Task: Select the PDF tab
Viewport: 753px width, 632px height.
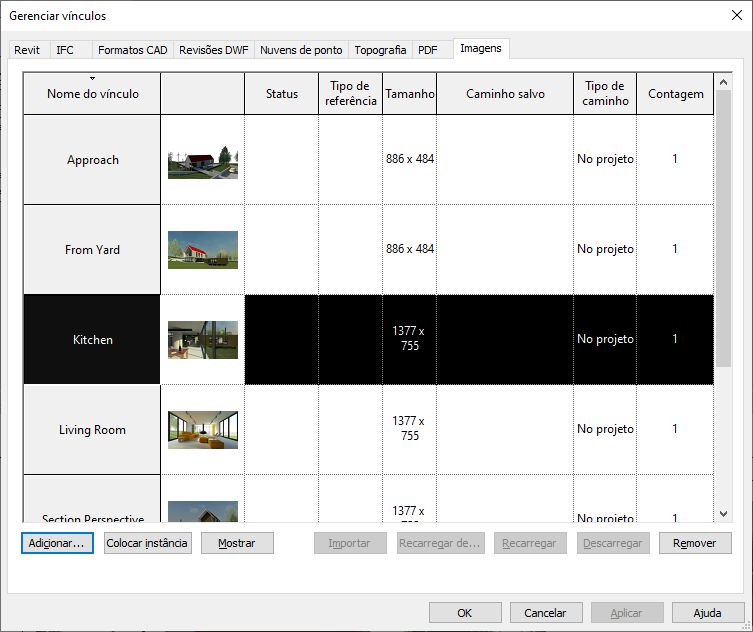Action: pos(428,50)
